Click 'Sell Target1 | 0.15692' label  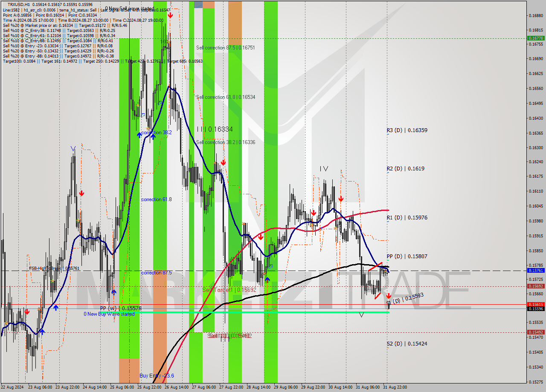click(229, 290)
